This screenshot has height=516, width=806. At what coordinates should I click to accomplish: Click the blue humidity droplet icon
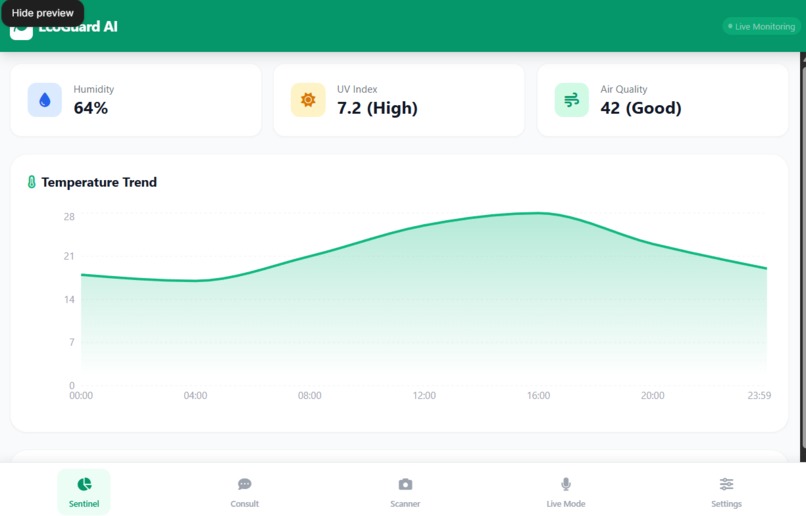(x=45, y=100)
